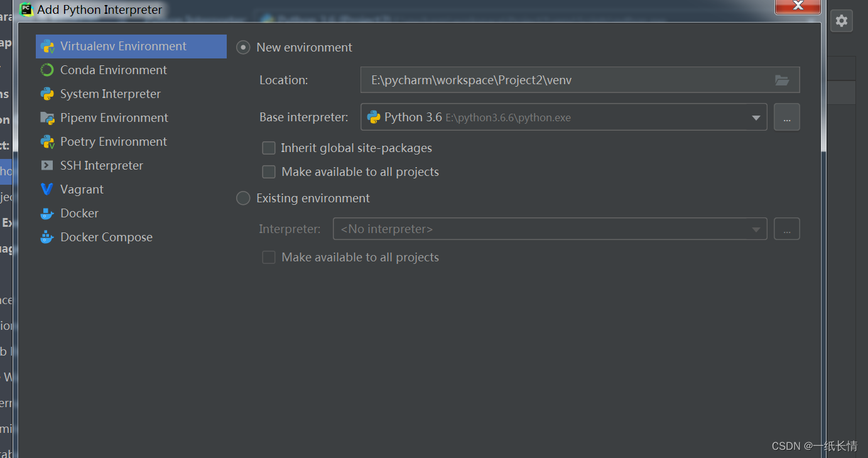Click the Conda Environment green ring icon
The width and height of the screenshot is (868, 458).
(47, 70)
